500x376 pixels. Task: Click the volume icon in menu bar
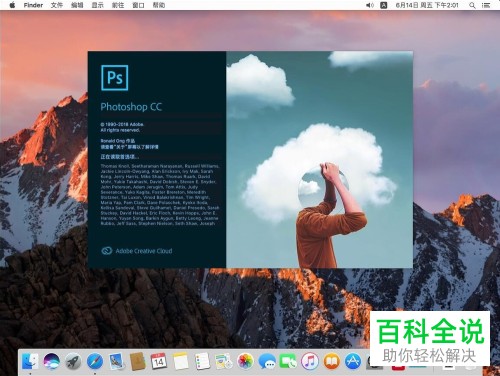[370, 5]
